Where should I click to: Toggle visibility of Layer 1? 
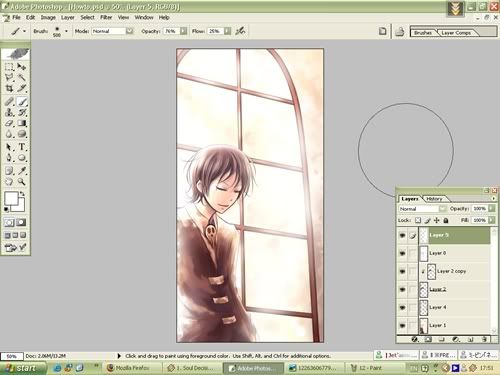(x=403, y=325)
